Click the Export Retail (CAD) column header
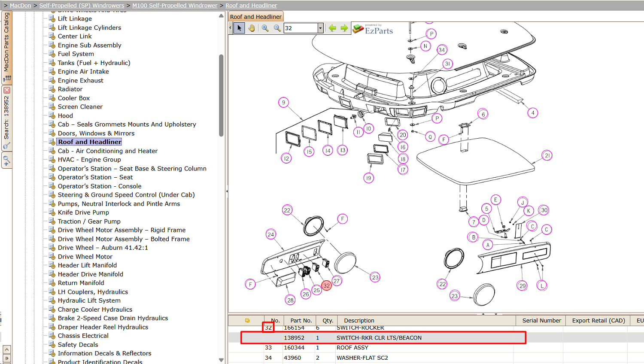The image size is (644, 364). pos(598,320)
